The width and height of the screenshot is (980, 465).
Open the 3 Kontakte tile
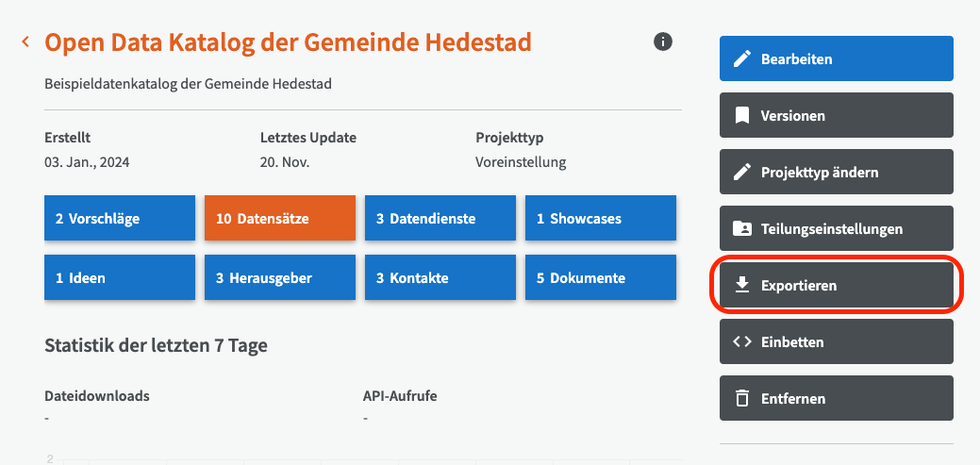click(440, 278)
